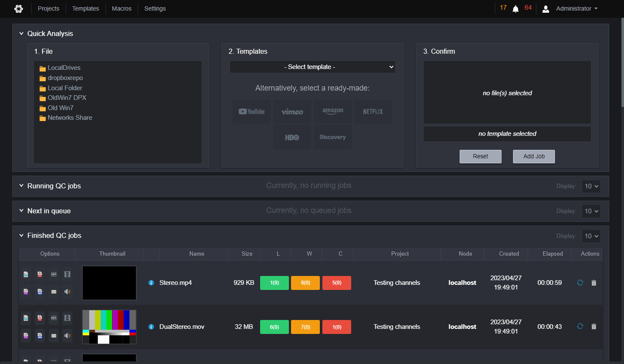Email the report for DualStereo.mov
This screenshot has width=624, height=364.
(54, 336)
